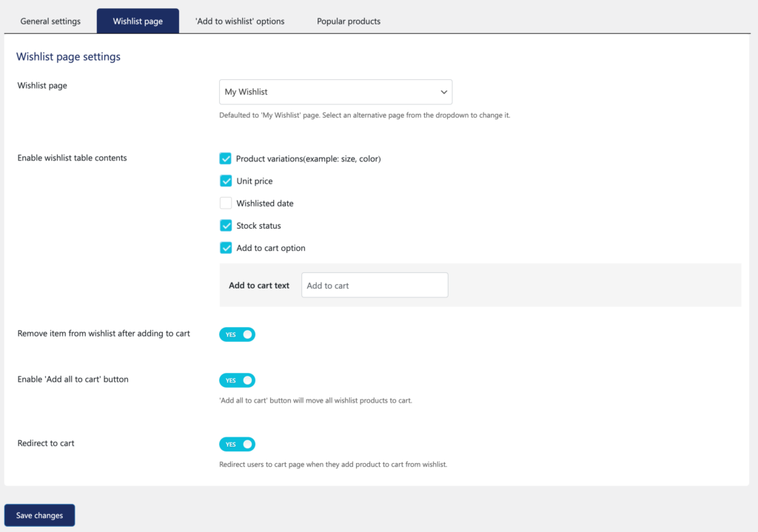Turn off the Redirect to cart toggle

coord(237,444)
